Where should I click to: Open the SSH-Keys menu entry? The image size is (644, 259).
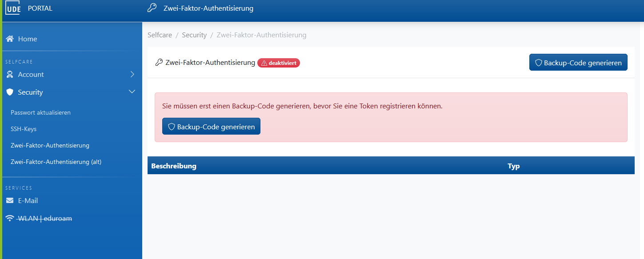(24, 129)
